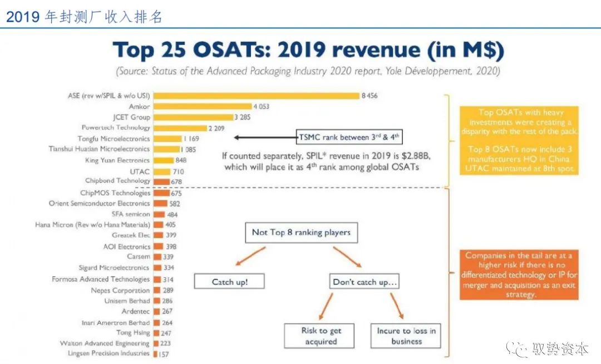Screen dimensions: 601x364
Task: Click the ASE yellow revenue bar
Action: click(257, 96)
